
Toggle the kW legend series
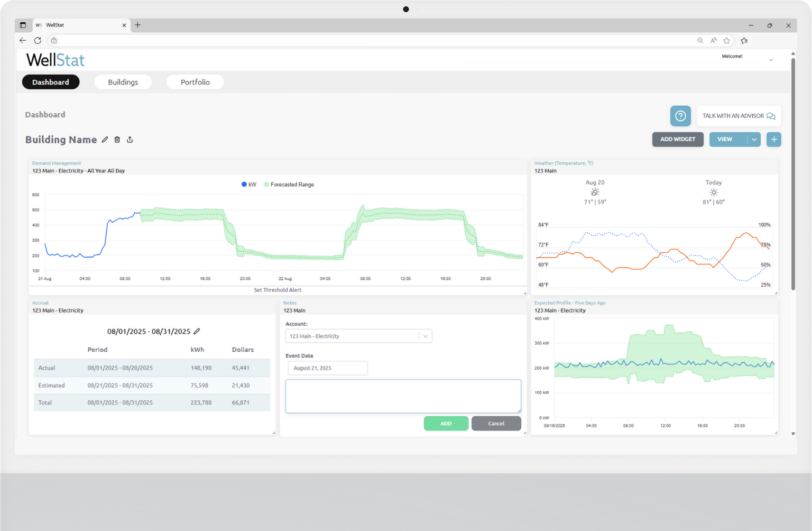point(249,185)
